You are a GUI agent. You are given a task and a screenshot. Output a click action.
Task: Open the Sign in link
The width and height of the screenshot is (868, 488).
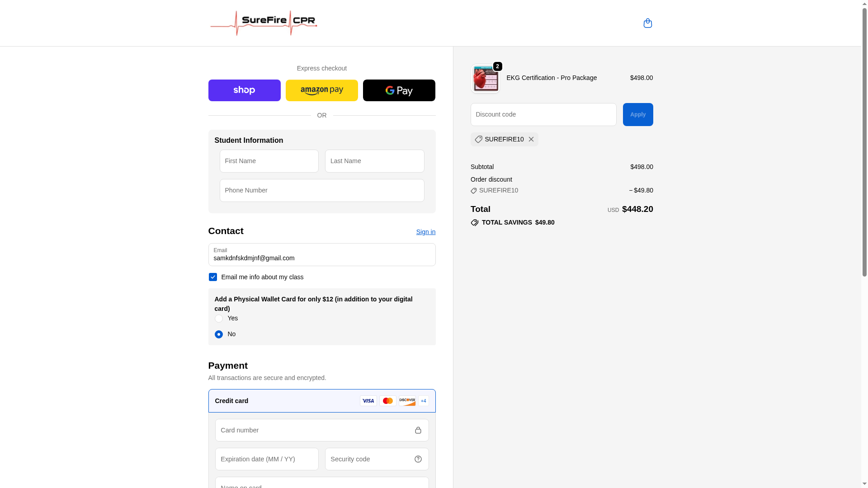click(426, 232)
